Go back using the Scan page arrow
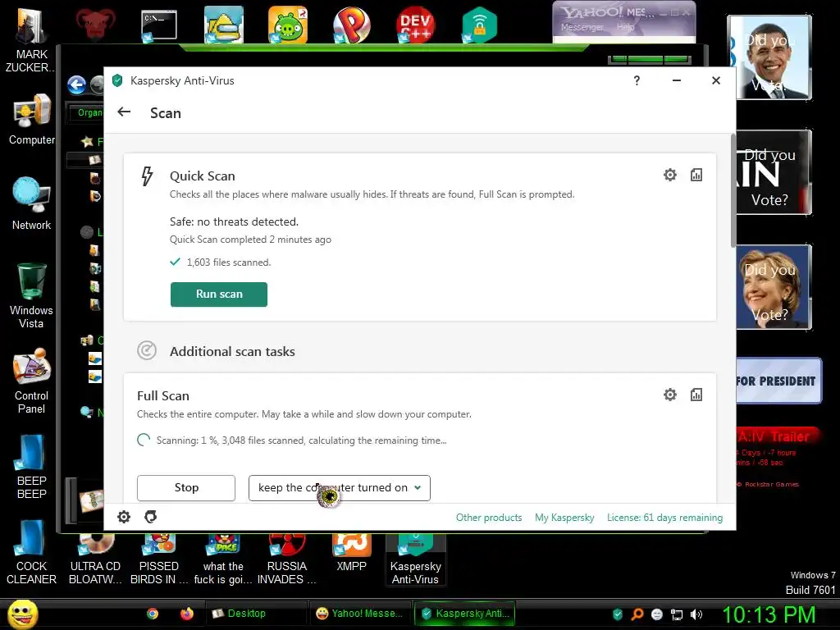The width and height of the screenshot is (840, 630). (x=124, y=112)
